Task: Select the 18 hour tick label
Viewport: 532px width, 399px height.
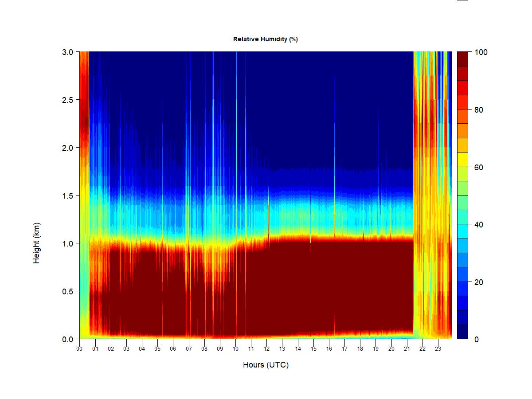Action: pos(360,349)
